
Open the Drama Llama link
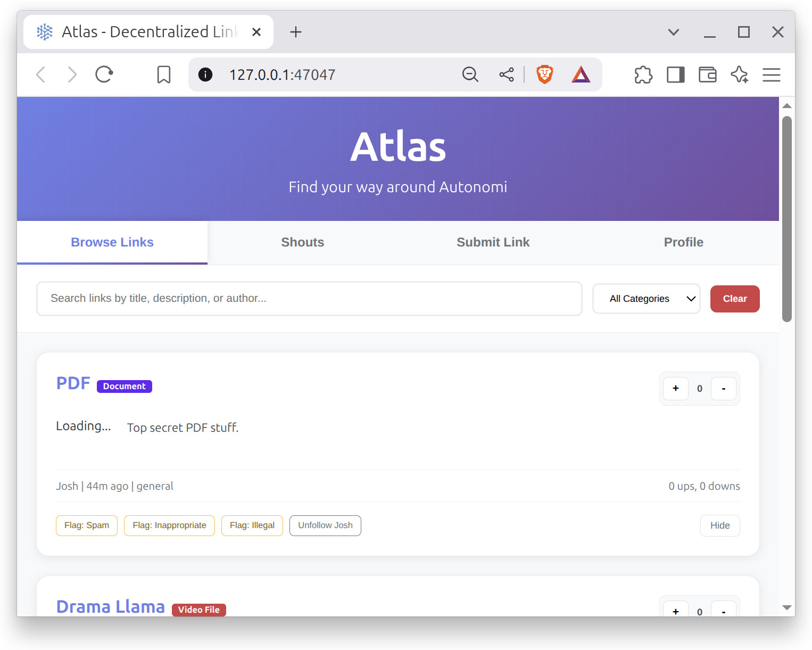click(x=111, y=607)
